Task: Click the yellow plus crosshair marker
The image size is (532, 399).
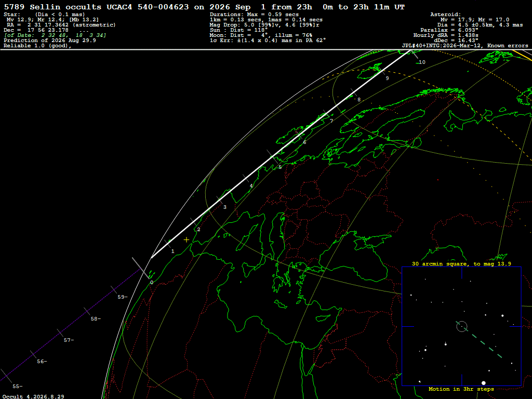Action: tap(187, 240)
